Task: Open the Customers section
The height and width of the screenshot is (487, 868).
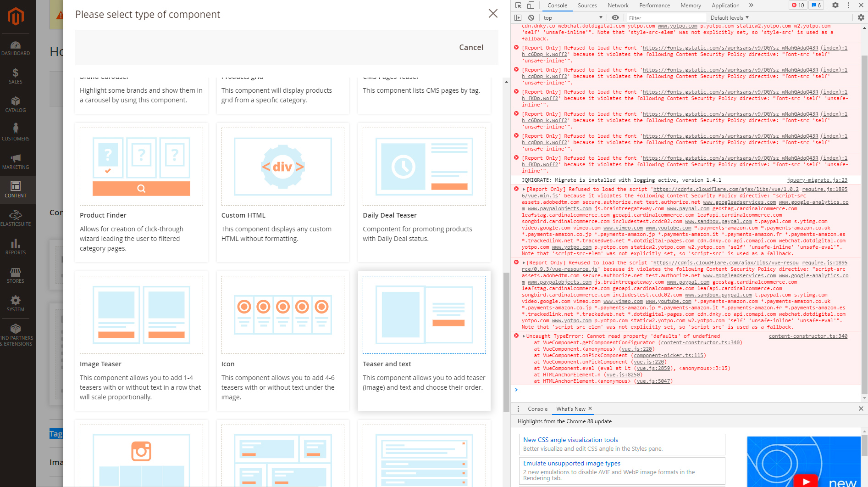Action: [16, 133]
